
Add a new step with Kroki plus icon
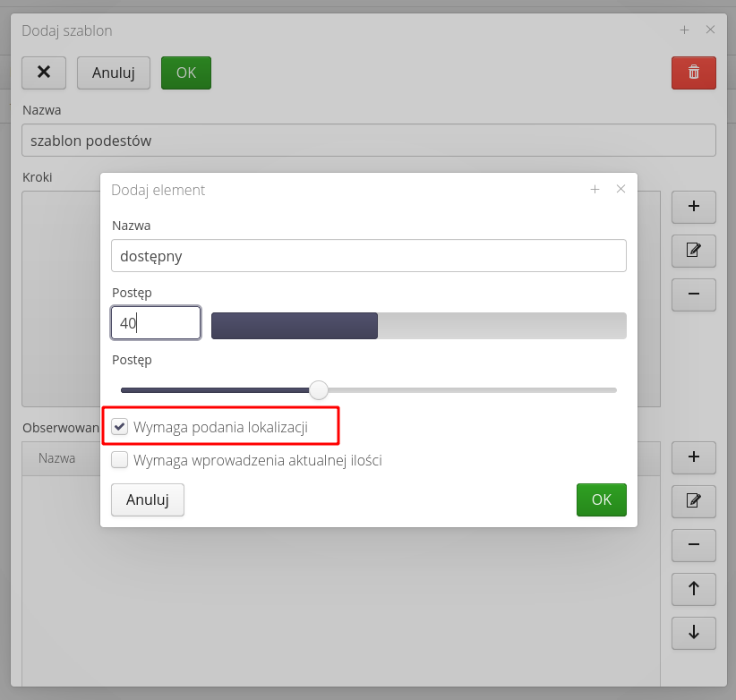tap(693, 206)
